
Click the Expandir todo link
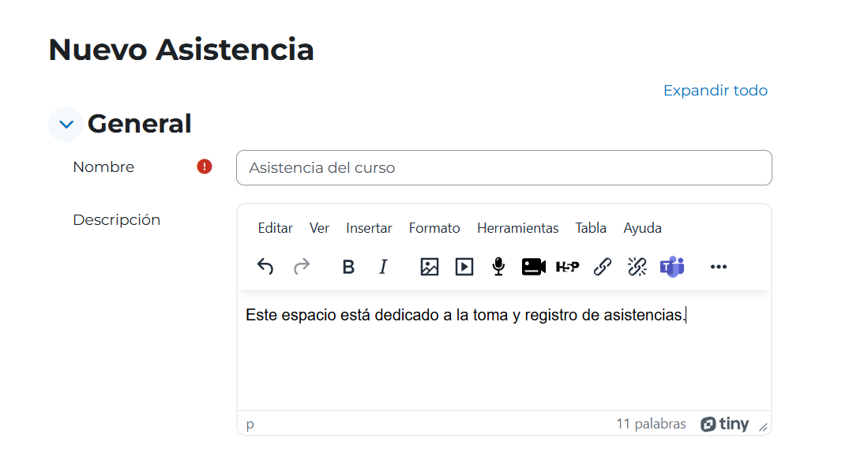coord(716,90)
